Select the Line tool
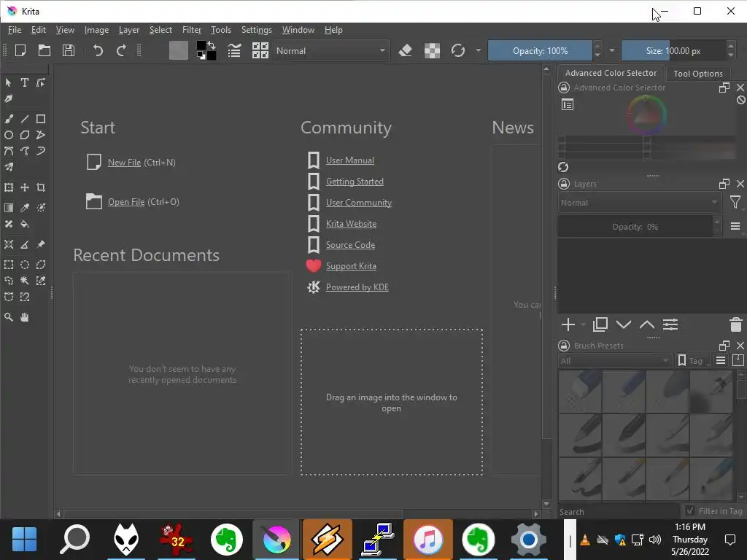Image resolution: width=747 pixels, height=560 pixels. [24, 119]
